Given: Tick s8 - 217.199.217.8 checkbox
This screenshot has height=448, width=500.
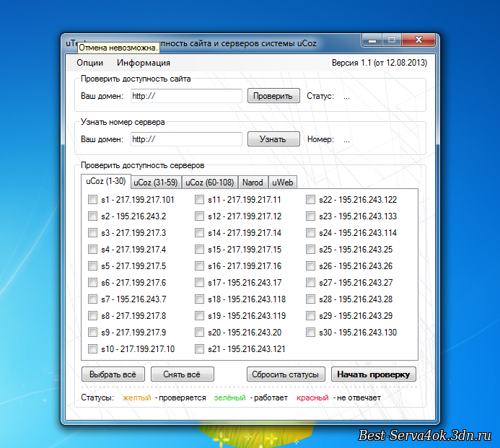Looking at the screenshot, I should click(92, 316).
